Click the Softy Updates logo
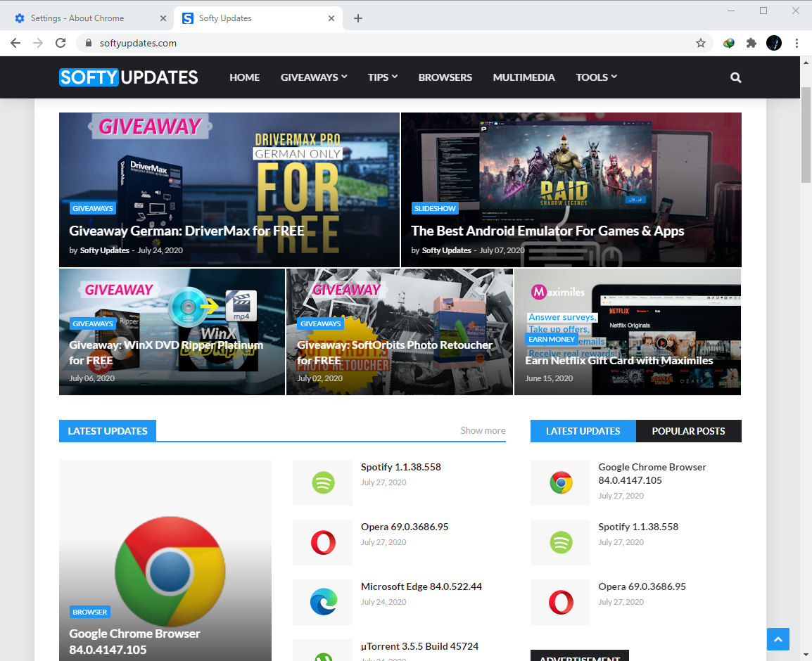Viewport: 812px width, 661px height. click(x=129, y=77)
